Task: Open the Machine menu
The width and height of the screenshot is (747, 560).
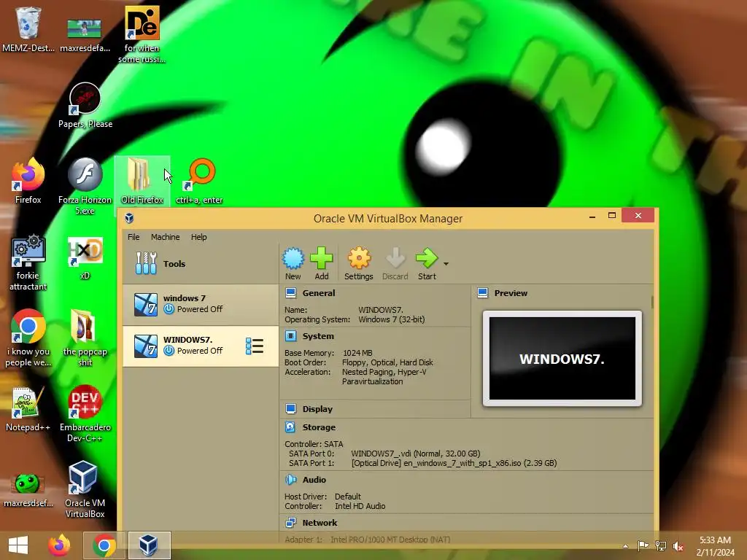Action: coord(166,237)
